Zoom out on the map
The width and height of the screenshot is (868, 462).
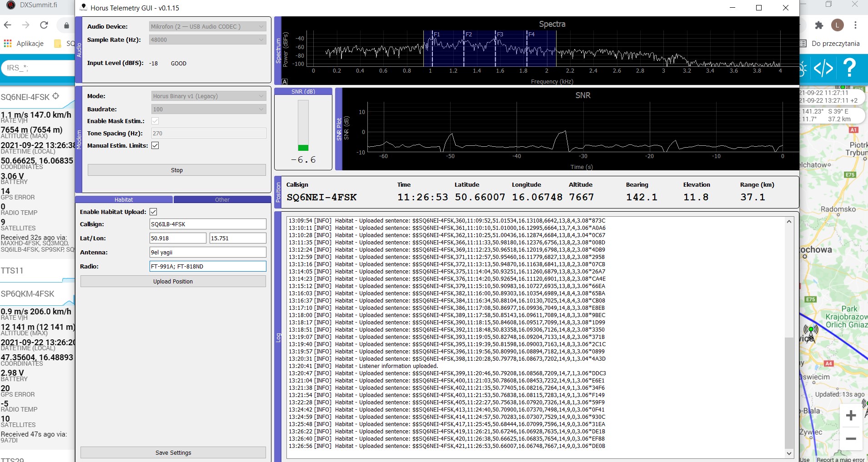click(x=851, y=439)
